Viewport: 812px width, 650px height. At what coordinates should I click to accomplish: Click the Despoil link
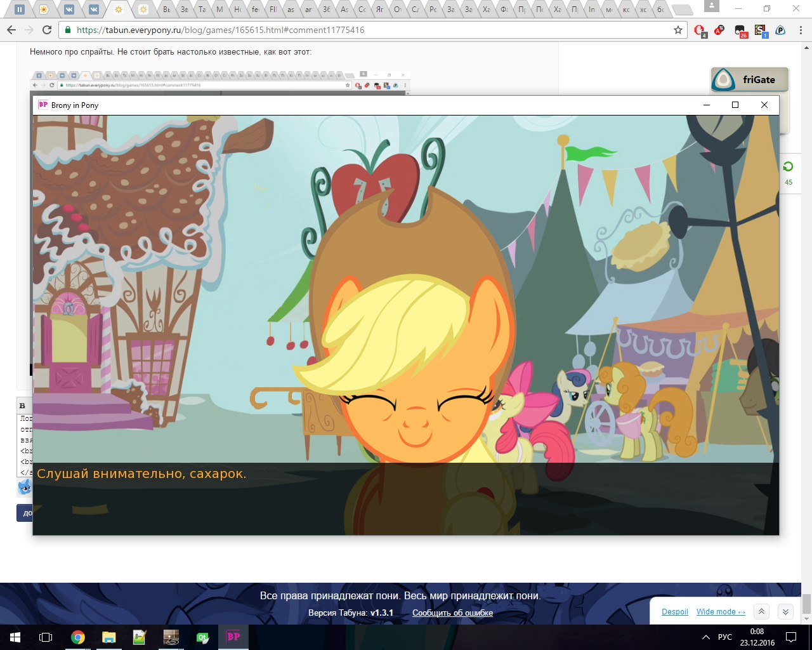tap(675, 612)
